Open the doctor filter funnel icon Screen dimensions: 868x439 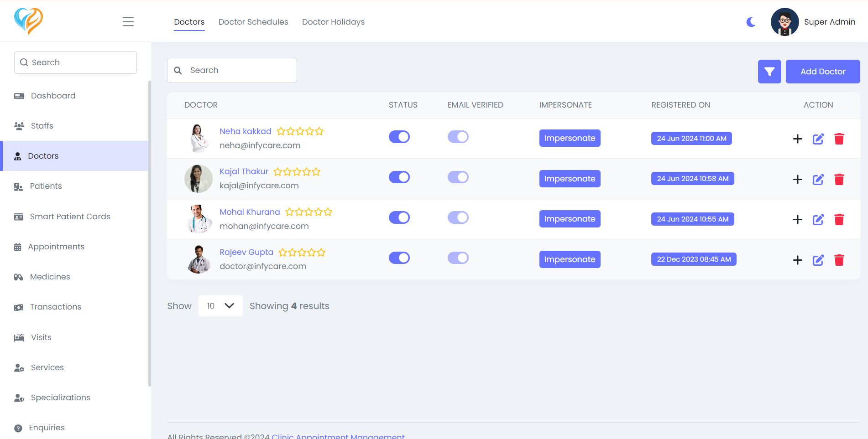tap(769, 72)
